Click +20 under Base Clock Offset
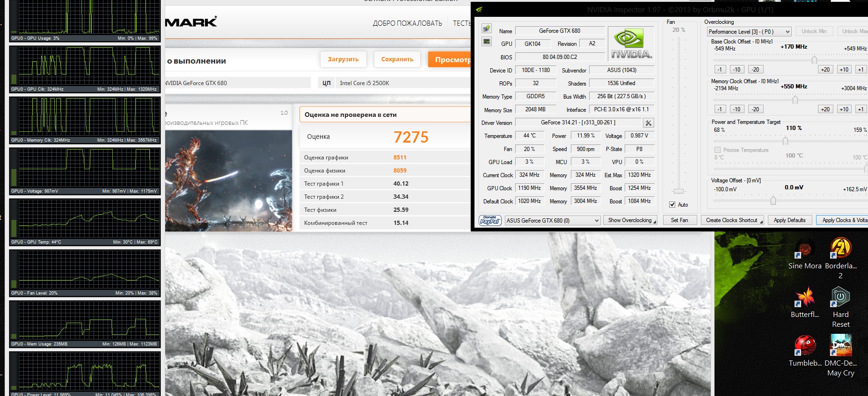This screenshot has height=396, width=868. pos(825,70)
